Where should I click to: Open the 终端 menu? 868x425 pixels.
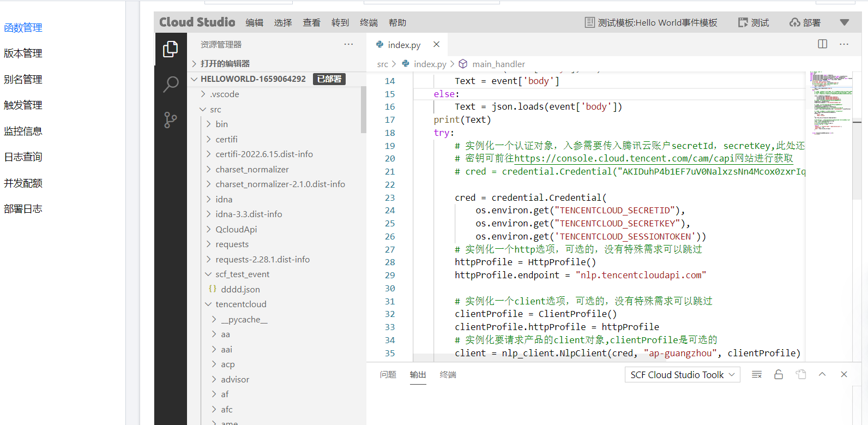pos(369,22)
